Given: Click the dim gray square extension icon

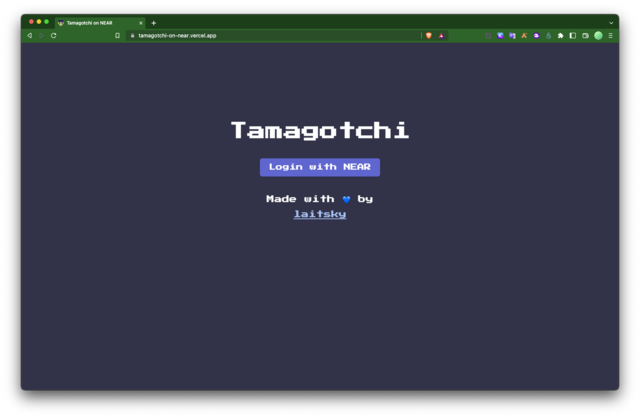Looking at the screenshot, I should tap(488, 36).
